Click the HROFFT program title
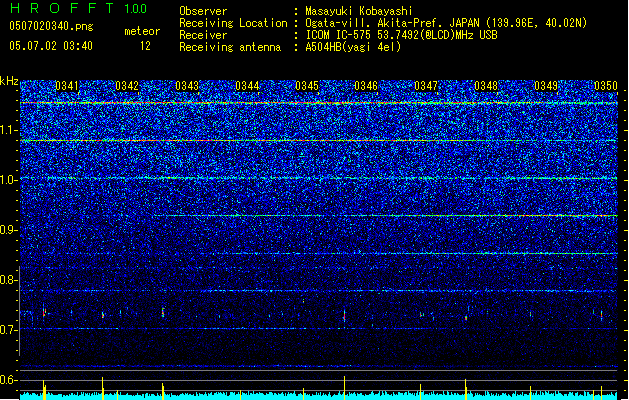 62,8
